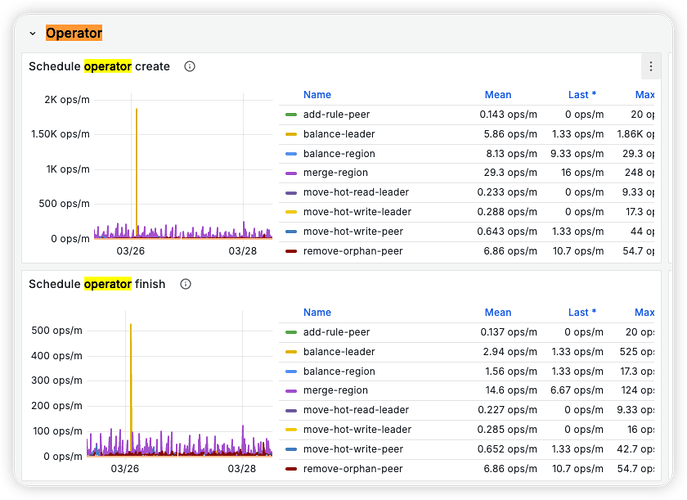Sort finish panel legend by Mean
Screen dimensions: 687x500
(498, 312)
